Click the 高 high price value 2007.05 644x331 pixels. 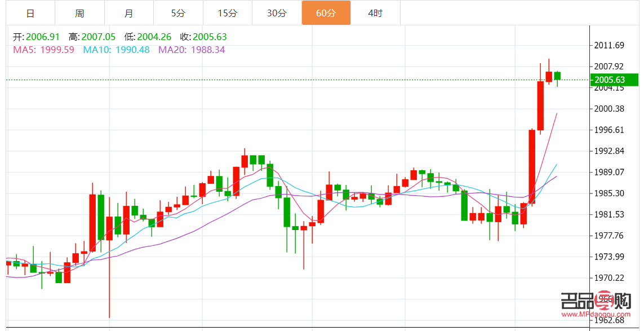click(99, 37)
